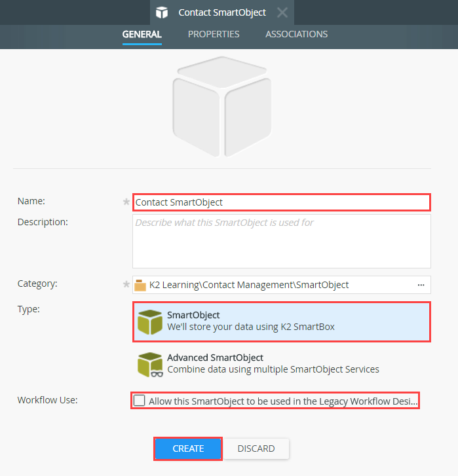Viewport: 458px width, 476px height.
Task: Click the cube icon in tab header
Action: pos(162,12)
